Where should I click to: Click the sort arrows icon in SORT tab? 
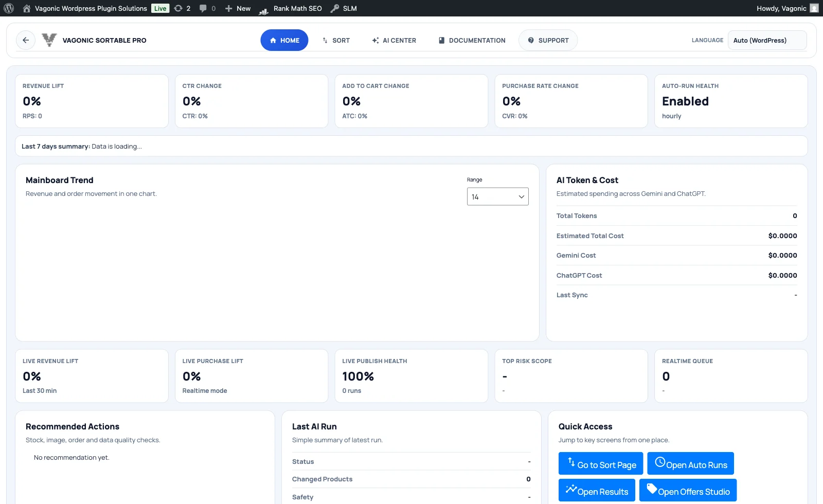[325, 40]
